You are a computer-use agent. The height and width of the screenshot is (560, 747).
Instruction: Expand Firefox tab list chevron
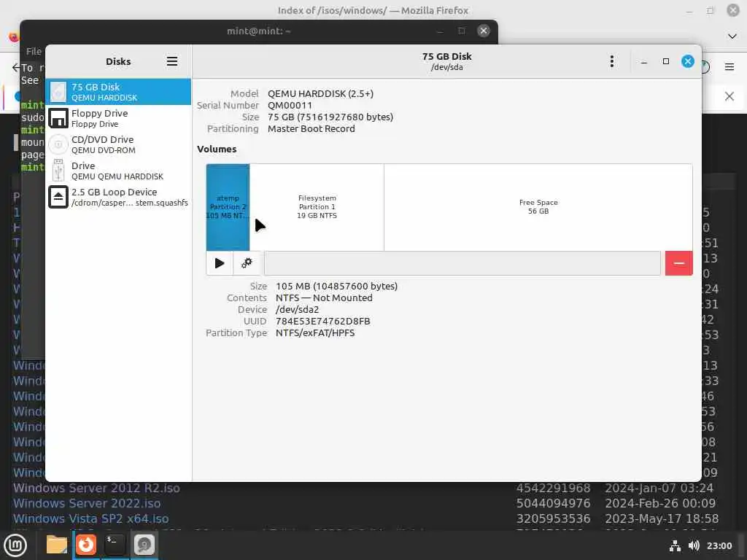732,36
